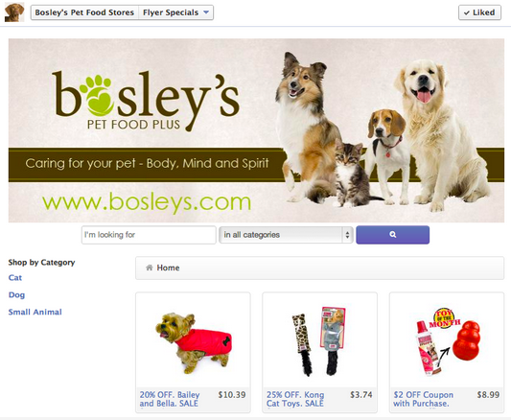Go to Home breadcrumb link

[x=168, y=268]
